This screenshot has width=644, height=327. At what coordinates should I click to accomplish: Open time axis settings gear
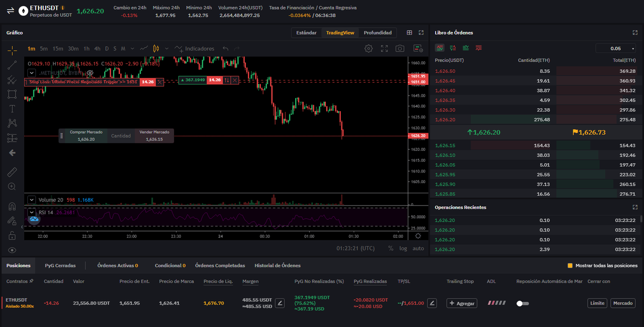[418, 236]
